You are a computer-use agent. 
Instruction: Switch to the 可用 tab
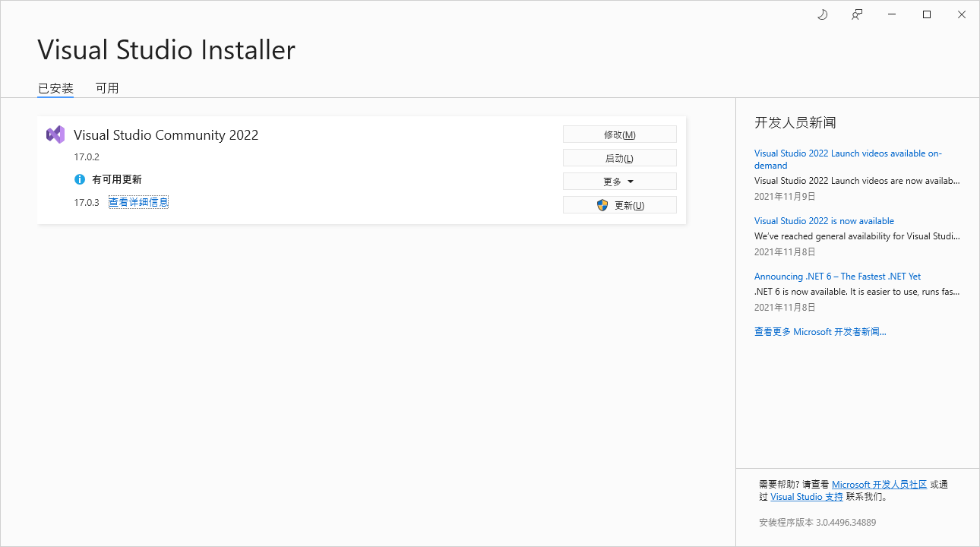107,88
